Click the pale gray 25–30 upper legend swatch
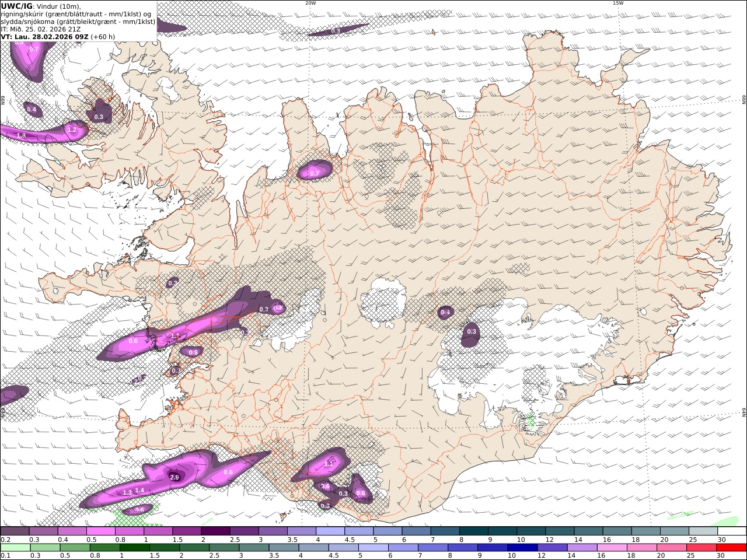The height and width of the screenshot is (560, 747). point(703,531)
